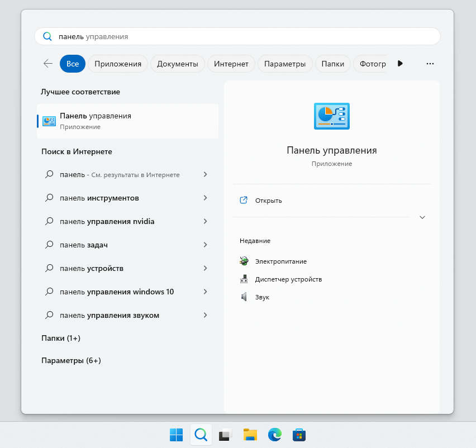Search the web for панель управления windows 10
Screen dimensions: 476x448
point(117,292)
